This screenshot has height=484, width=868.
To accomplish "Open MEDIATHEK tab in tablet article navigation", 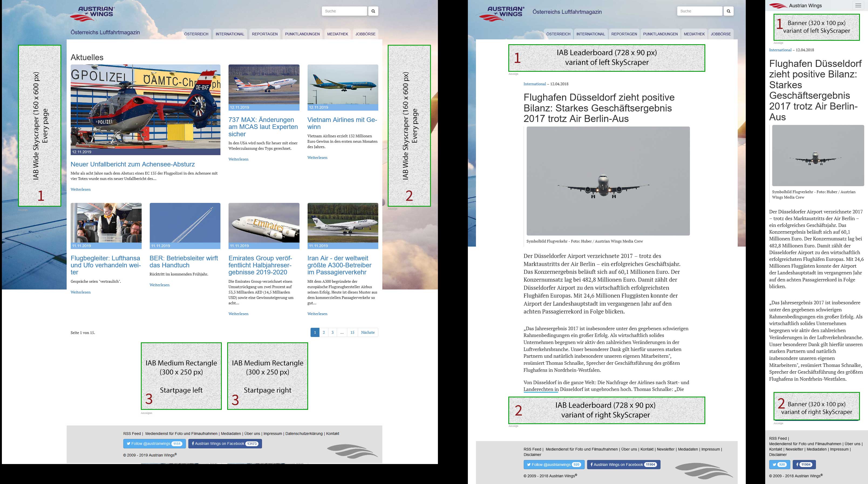I will point(695,34).
